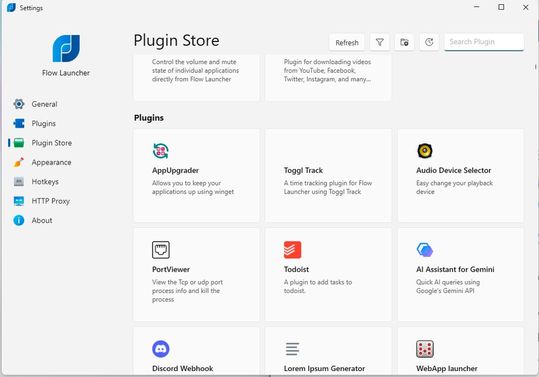Switch to the Plugins section
539x377 pixels.
(x=44, y=123)
